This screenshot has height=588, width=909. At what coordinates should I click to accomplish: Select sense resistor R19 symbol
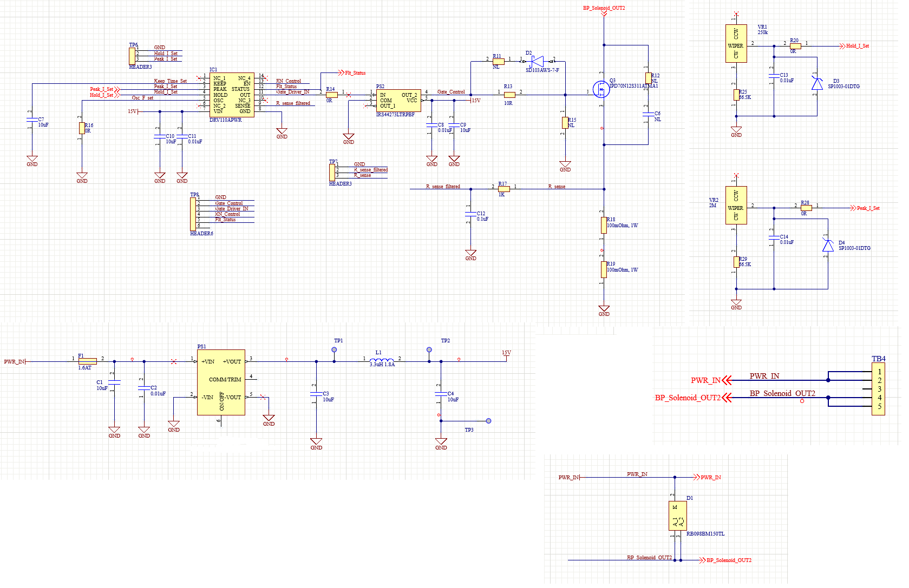pyautogui.click(x=604, y=269)
